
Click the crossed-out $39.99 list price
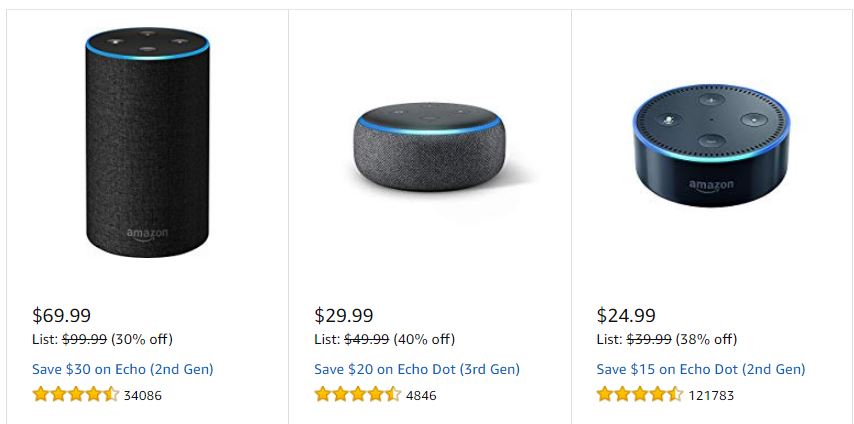pyautogui.click(x=649, y=339)
